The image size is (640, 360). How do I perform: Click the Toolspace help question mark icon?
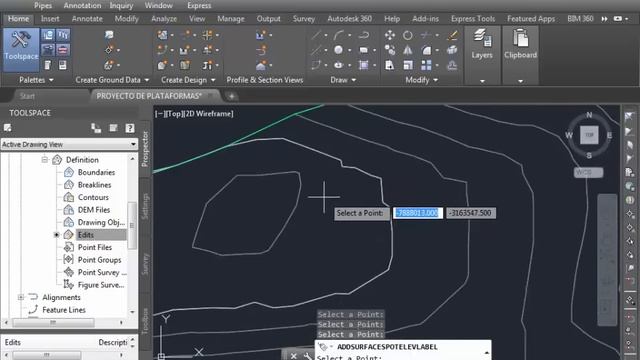click(130, 128)
